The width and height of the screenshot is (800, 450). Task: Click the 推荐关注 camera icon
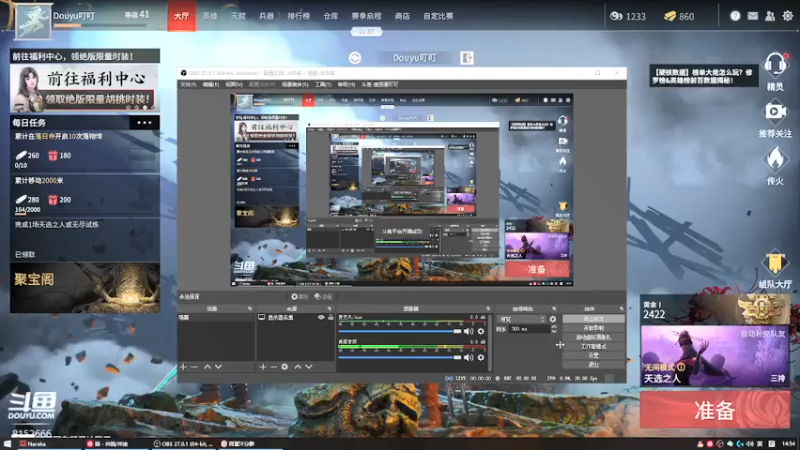coord(775,112)
